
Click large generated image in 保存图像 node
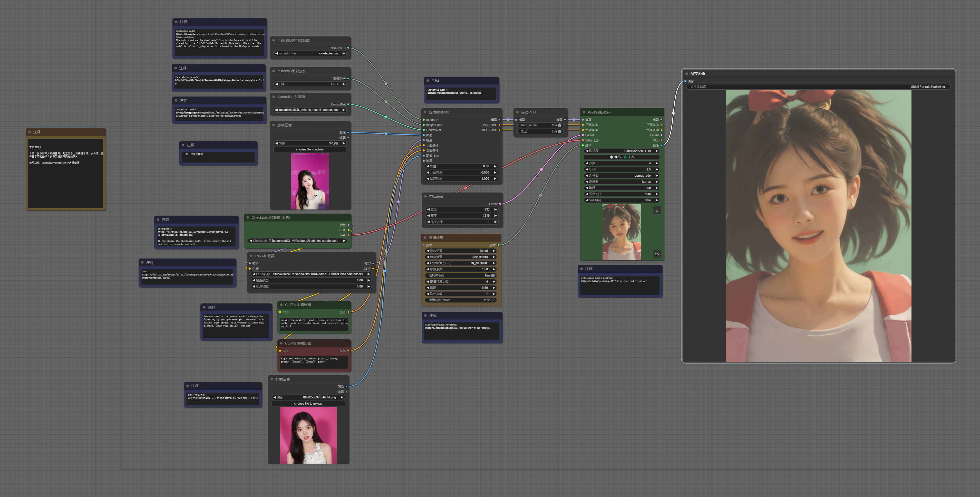point(818,226)
